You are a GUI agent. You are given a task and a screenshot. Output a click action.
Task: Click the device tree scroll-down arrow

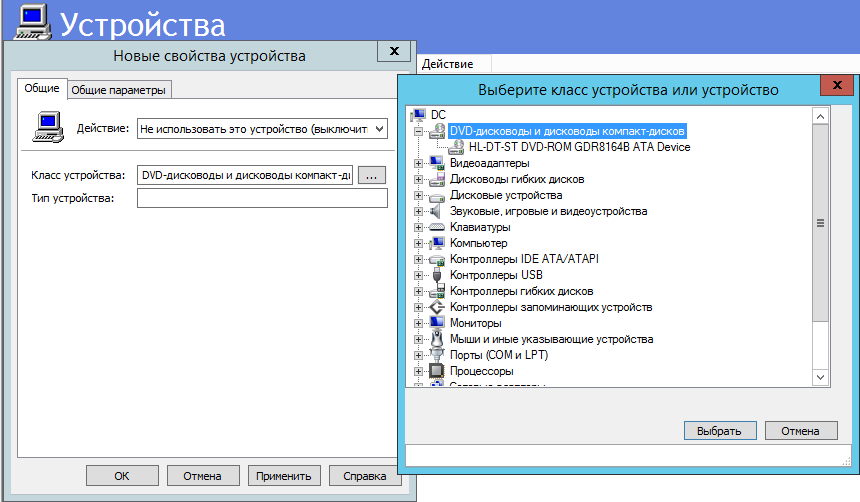(x=820, y=376)
